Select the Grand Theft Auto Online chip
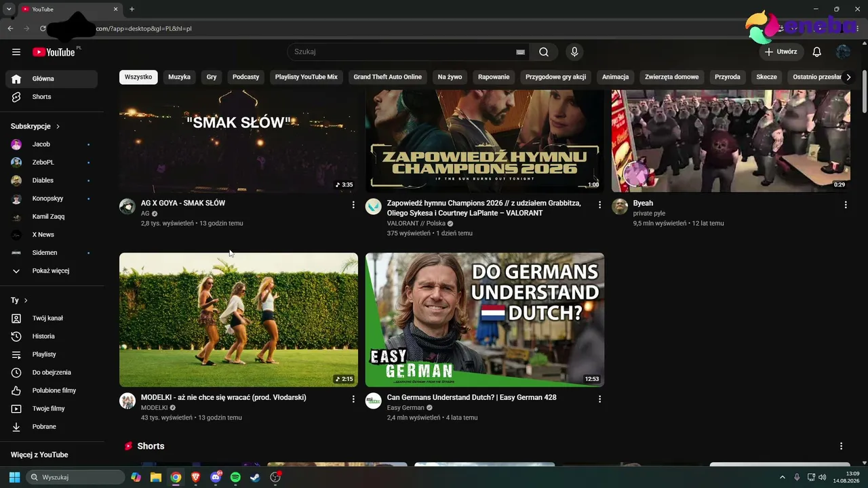 coord(387,77)
